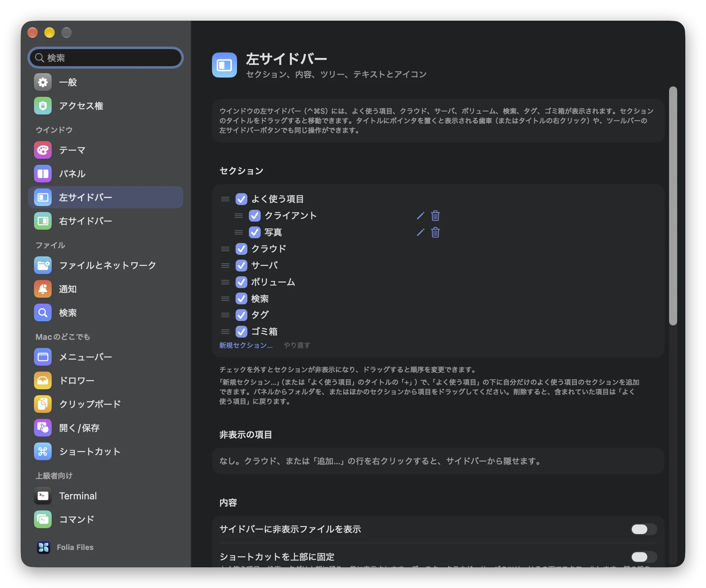Click the drag handle beside タグ

(x=225, y=315)
